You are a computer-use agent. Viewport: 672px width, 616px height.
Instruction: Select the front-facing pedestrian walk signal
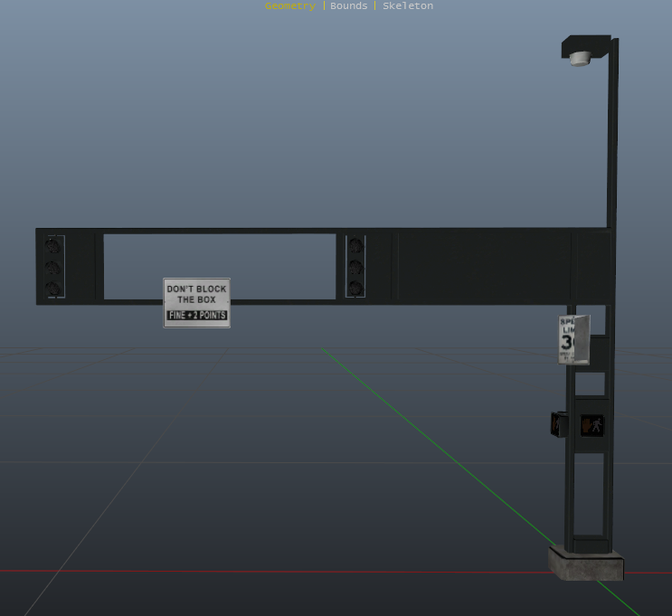592,424
